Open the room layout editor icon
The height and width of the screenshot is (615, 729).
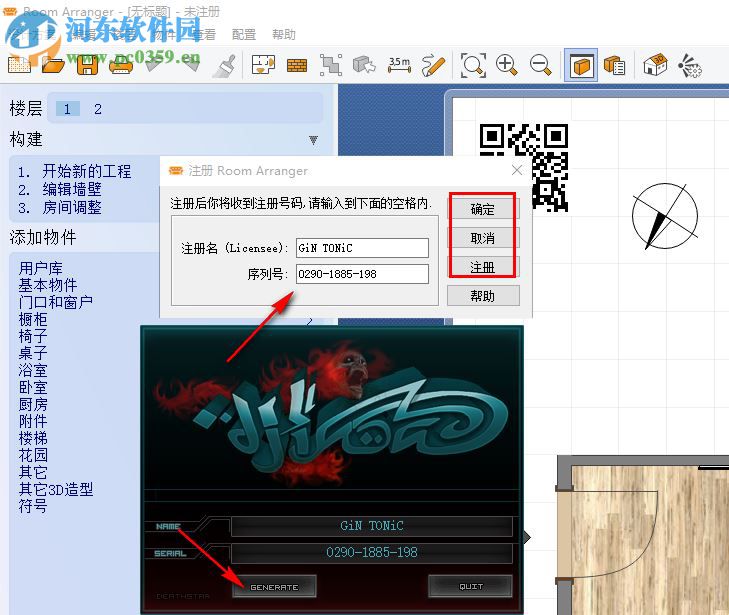click(x=263, y=65)
